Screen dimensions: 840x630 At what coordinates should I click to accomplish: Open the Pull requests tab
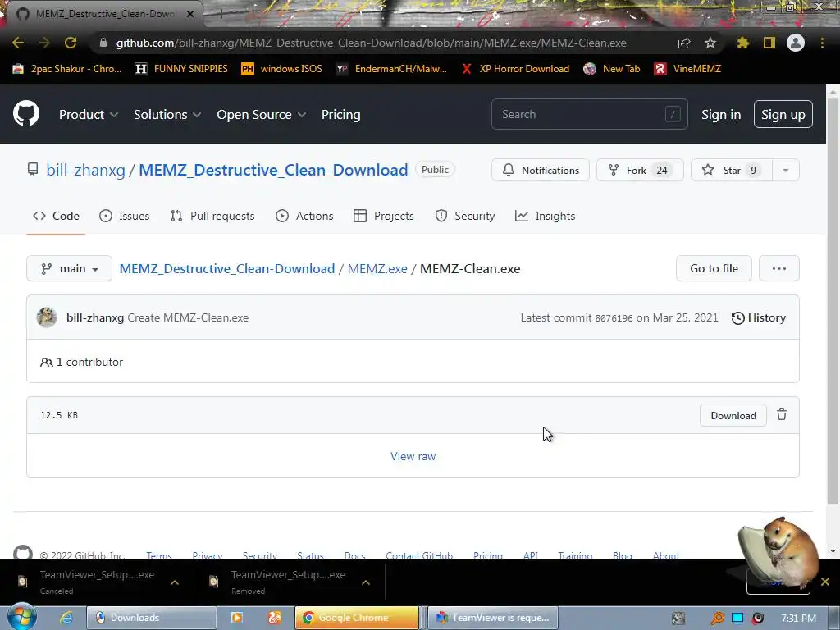[x=212, y=216]
